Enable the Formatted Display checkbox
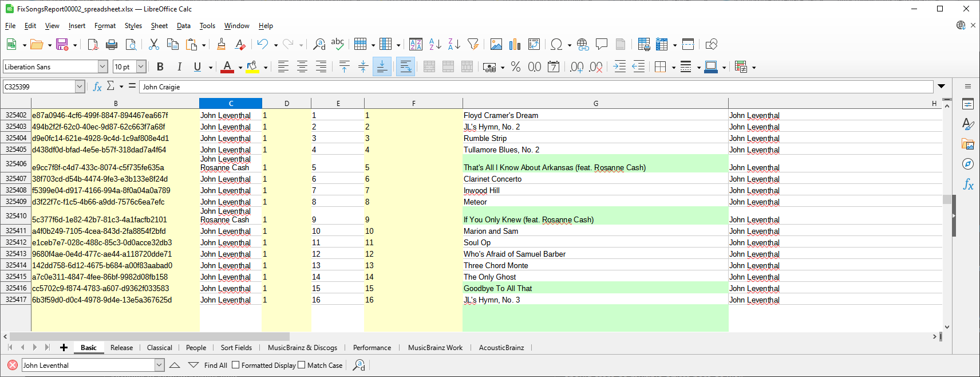Viewport: 980px width, 377px height. coord(235,365)
